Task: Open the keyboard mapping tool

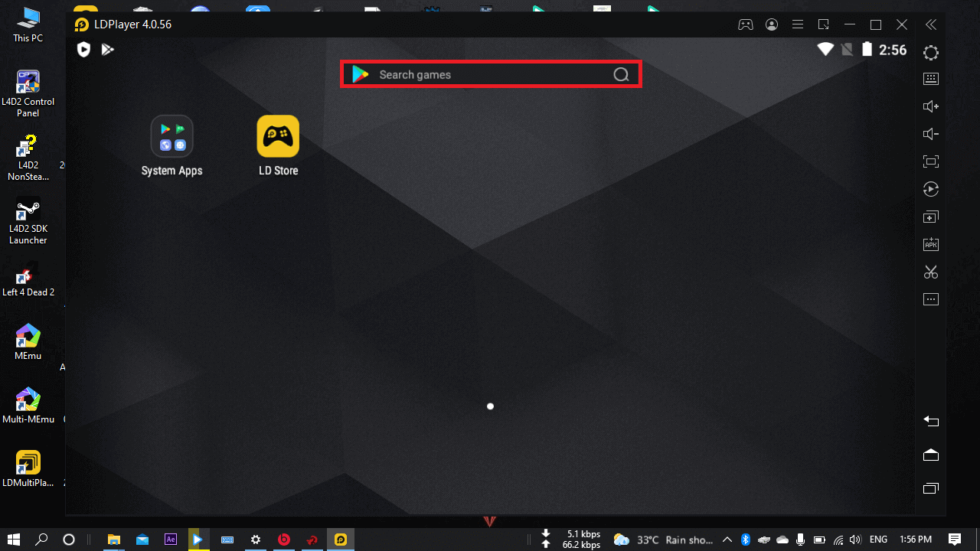Action: pos(931,79)
